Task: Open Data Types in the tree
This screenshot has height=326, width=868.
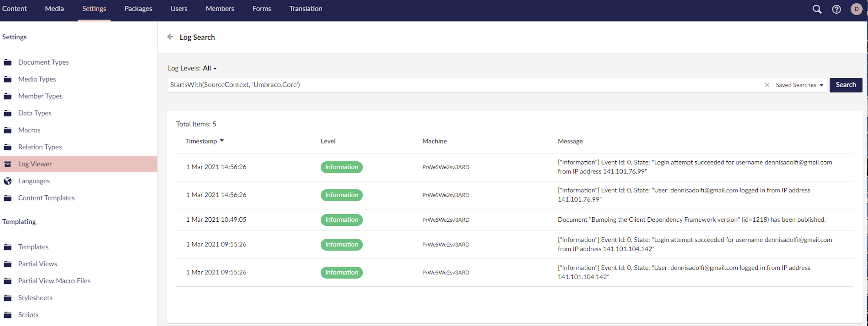Action: 35,113
